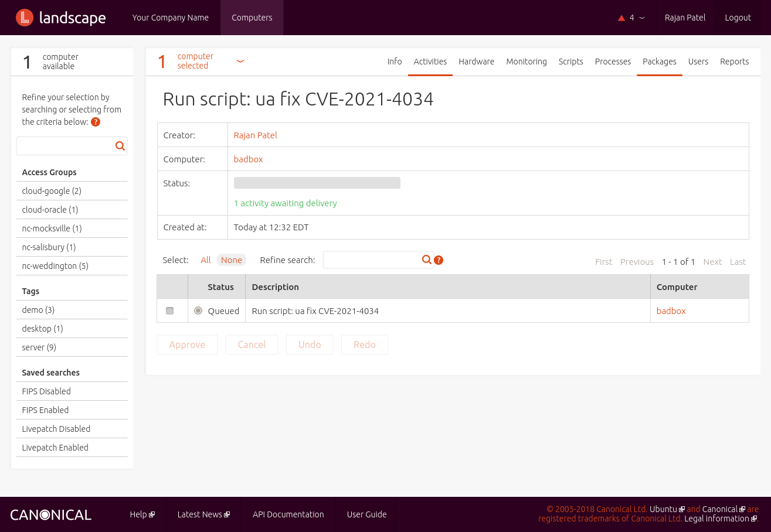Open the Users tab

click(x=698, y=62)
